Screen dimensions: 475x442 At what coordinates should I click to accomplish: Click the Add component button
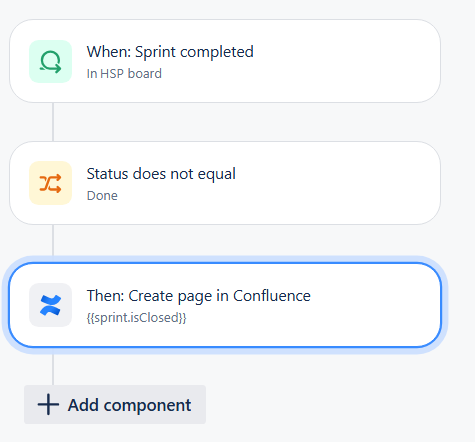click(115, 404)
